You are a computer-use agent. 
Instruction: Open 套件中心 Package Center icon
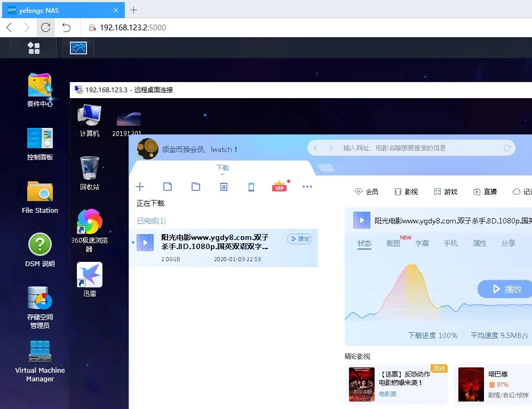pyautogui.click(x=39, y=90)
